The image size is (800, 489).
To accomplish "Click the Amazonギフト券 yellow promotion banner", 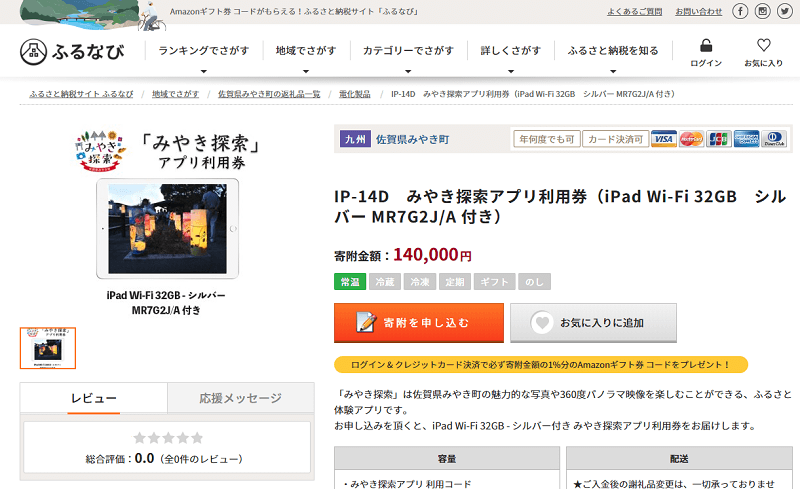I will (541, 364).
